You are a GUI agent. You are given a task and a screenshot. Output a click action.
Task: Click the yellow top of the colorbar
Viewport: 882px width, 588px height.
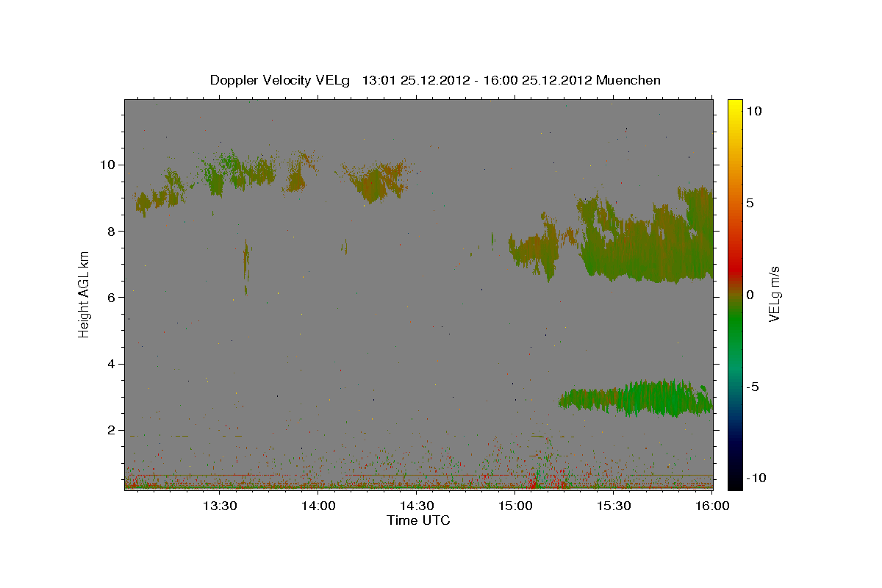(734, 107)
